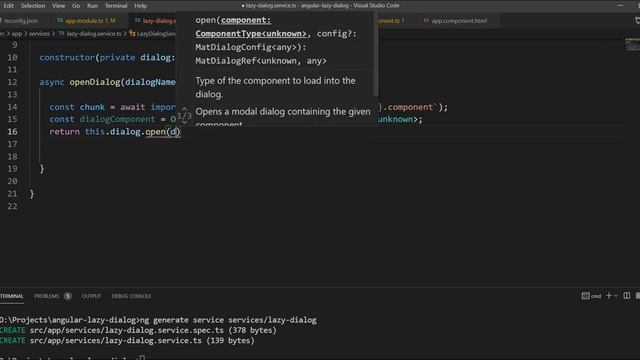
Task: Click 'MatDialogRef<unknown, any>' in signature popup
Action: (261, 61)
